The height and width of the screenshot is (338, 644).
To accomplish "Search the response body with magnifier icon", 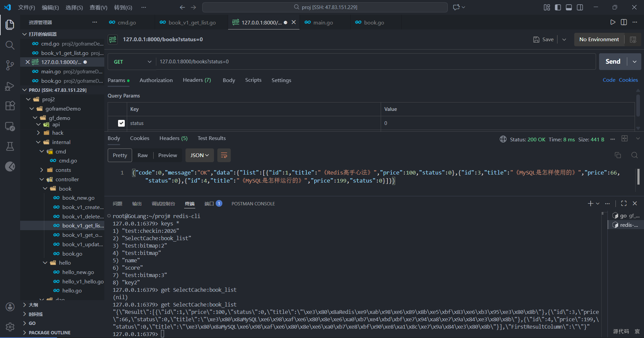I will (x=635, y=155).
